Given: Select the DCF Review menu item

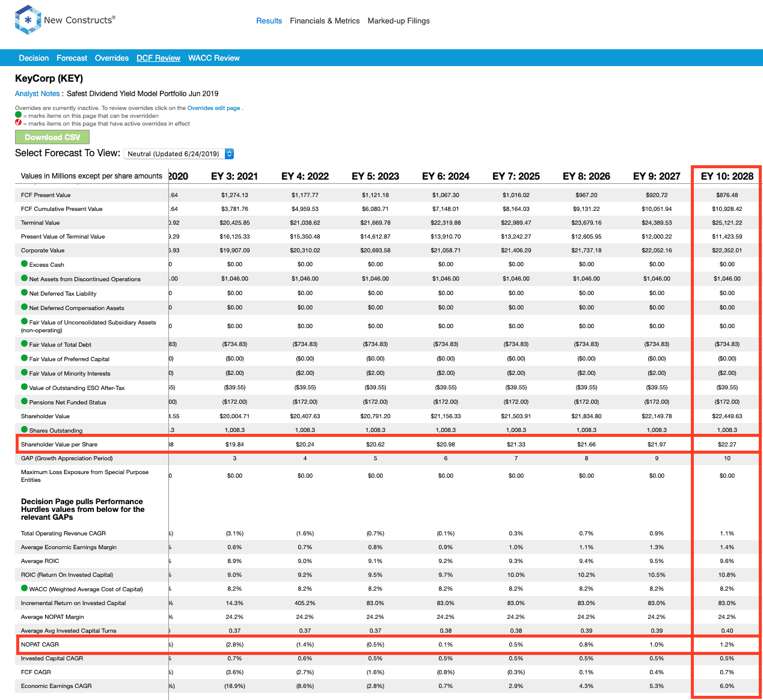Looking at the screenshot, I should [158, 58].
